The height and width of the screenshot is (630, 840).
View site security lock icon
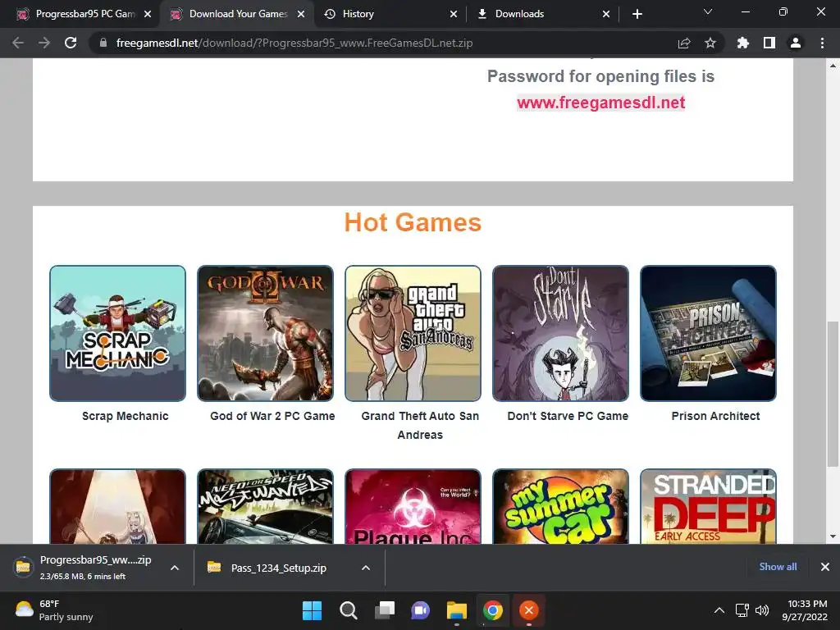pos(103,43)
